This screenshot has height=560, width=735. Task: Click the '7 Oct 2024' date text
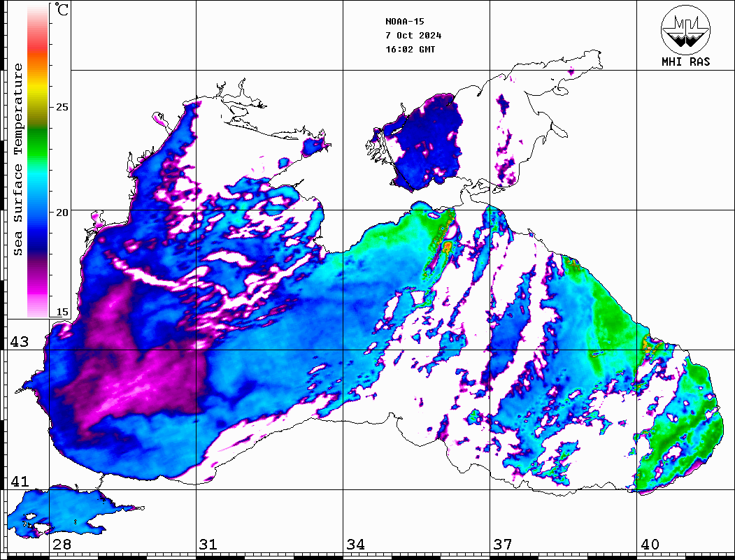[x=413, y=36]
